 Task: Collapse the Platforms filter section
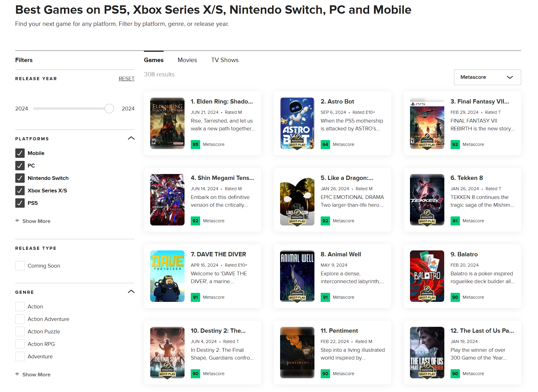131,138
